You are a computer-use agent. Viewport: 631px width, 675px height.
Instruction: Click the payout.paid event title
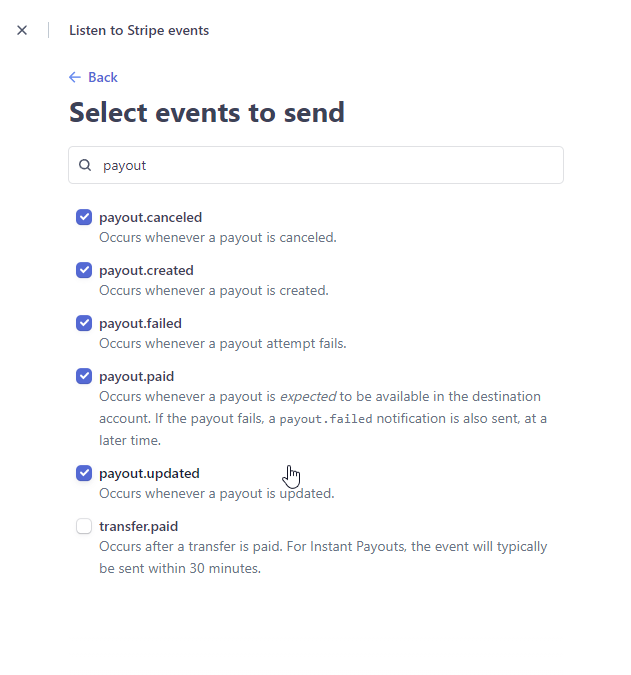136,376
